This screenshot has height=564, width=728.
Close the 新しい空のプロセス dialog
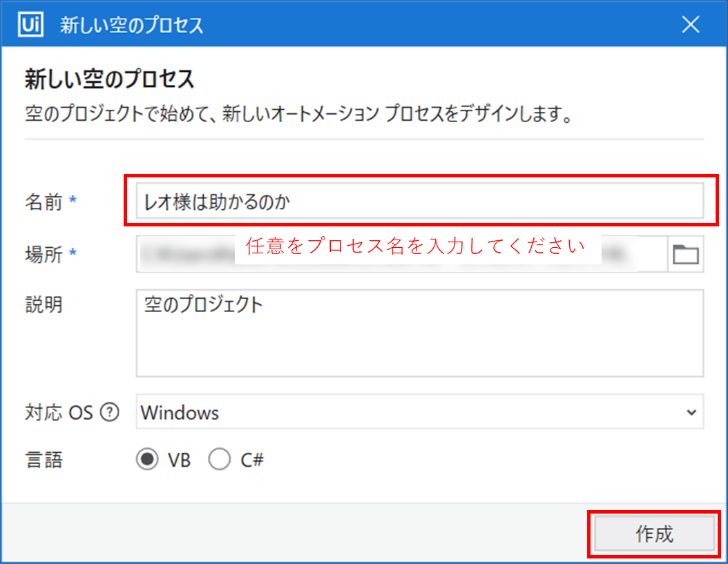coord(691,24)
